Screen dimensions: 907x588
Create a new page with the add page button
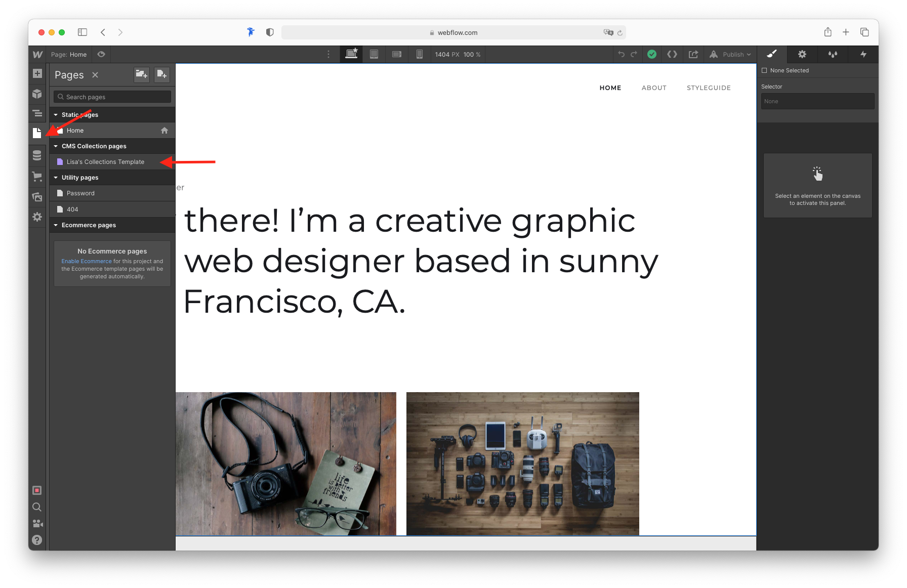click(161, 74)
